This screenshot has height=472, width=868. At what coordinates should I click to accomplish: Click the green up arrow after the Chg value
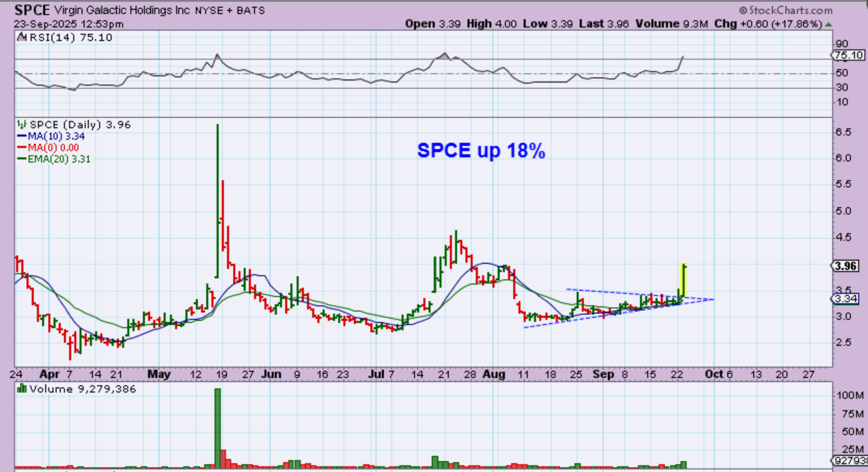829,24
